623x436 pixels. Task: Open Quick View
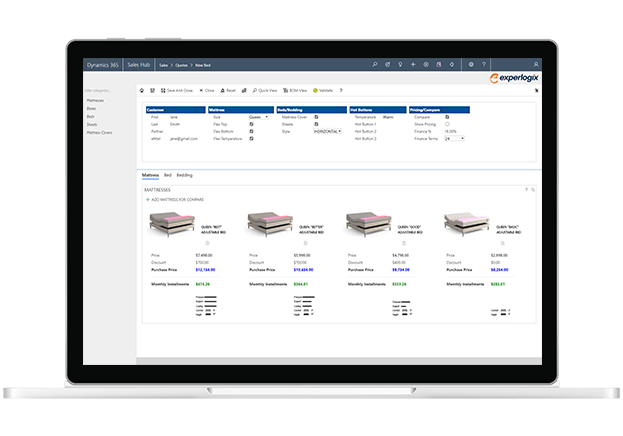click(x=265, y=91)
